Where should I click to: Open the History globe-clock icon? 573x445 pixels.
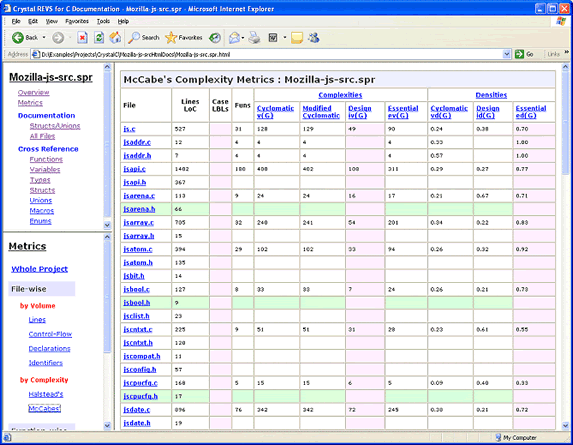click(215, 37)
